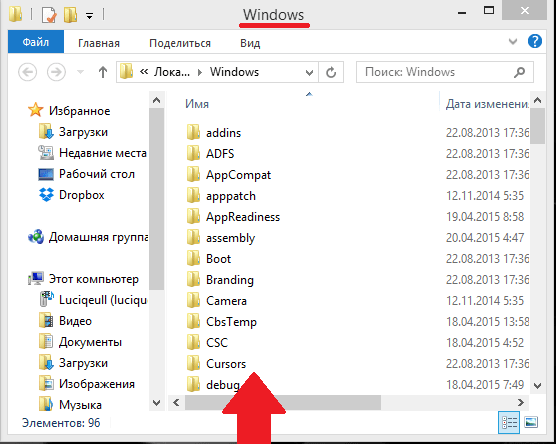Open the Luciqeull device entry
556x444 pixels.
pyautogui.click(x=102, y=300)
